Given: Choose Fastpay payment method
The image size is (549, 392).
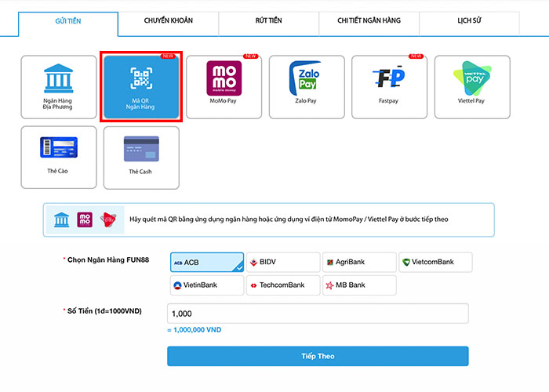Looking at the screenshot, I should click(x=389, y=87).
